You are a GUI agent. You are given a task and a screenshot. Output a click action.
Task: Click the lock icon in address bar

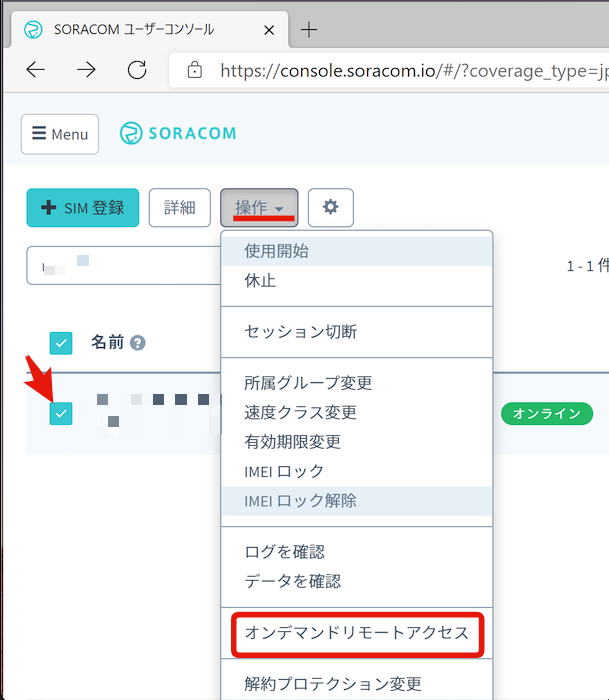click(x=195, y=70)
